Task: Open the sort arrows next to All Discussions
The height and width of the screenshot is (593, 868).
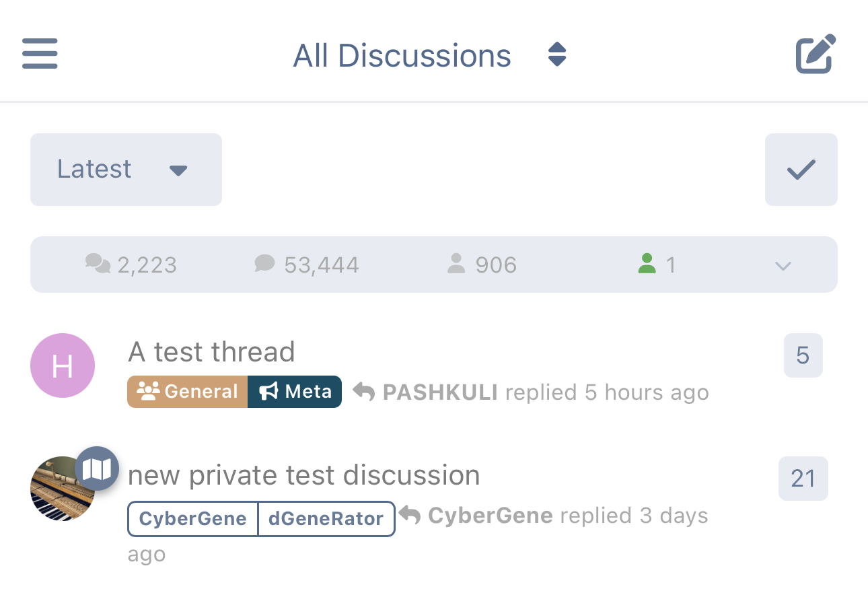Action: (x=556, y=54)
